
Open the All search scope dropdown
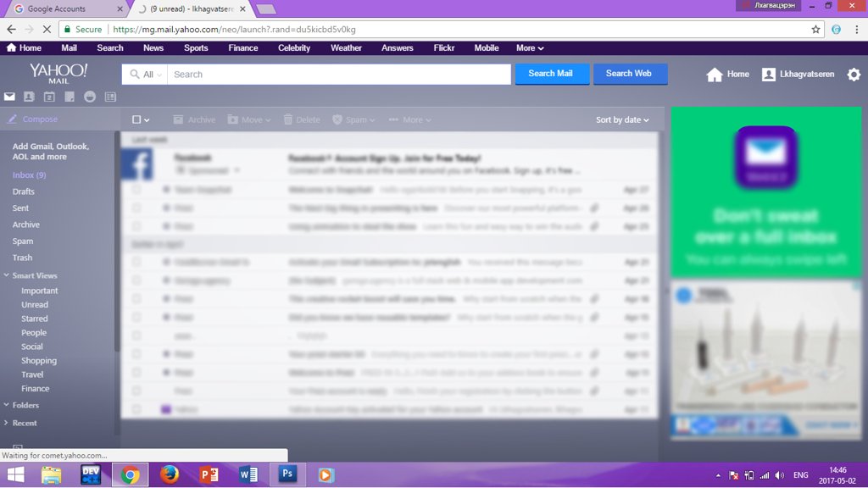[146, 75]
